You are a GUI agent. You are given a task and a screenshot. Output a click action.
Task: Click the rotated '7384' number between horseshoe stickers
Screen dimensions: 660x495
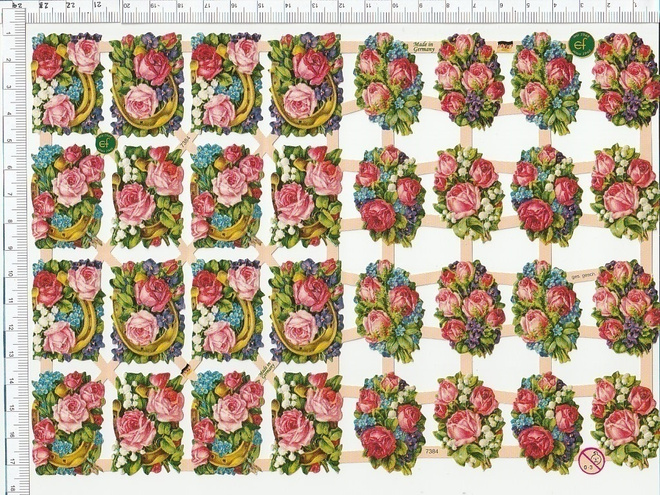[x=185, y=141]
